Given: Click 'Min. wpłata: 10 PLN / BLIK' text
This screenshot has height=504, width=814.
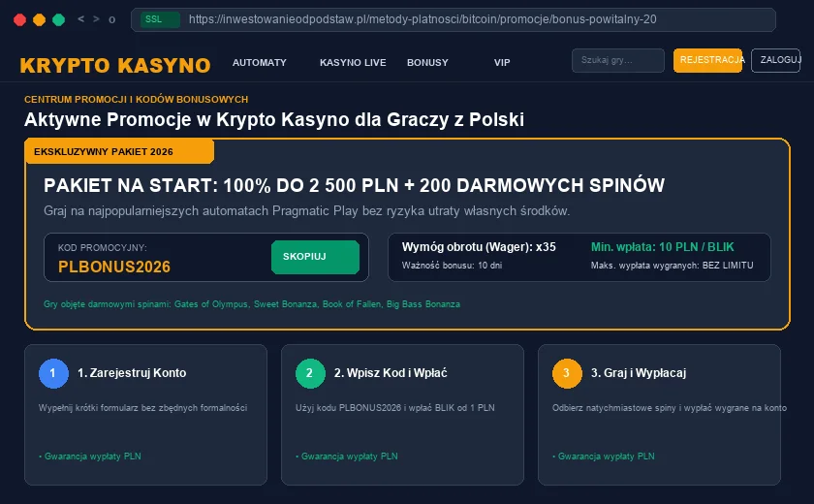Looking at the screenshot, I should pyautogui.click(x=663, y=247).
